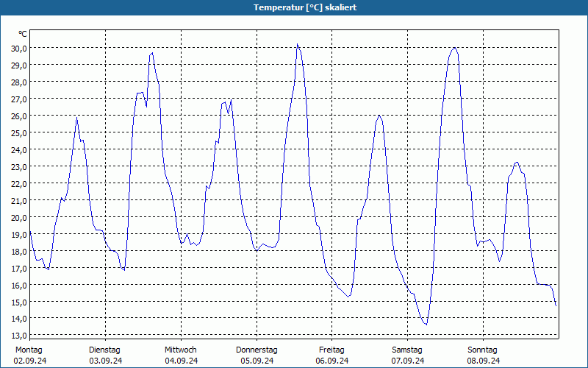588x368 pixels.
Task: Select the 22,0 y-axis value
Action: click(19, 183)
